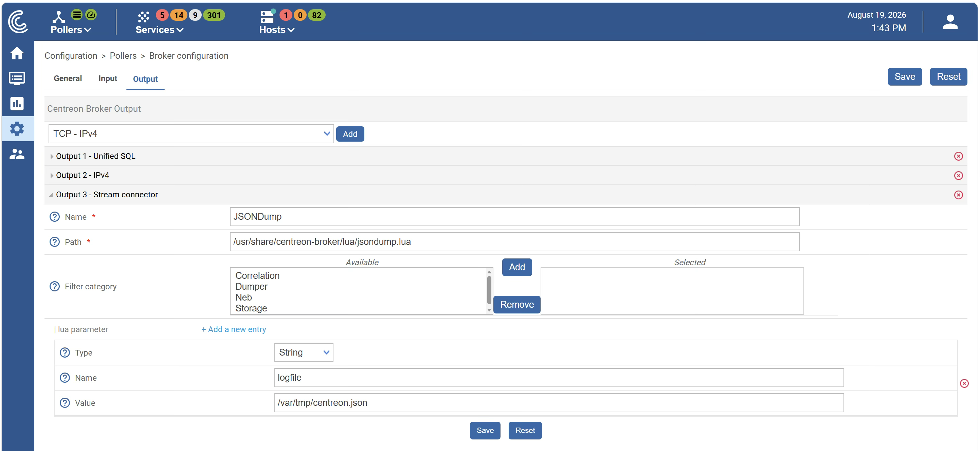Click unreachable hosts badge showing 0

(x=300, y=15)
